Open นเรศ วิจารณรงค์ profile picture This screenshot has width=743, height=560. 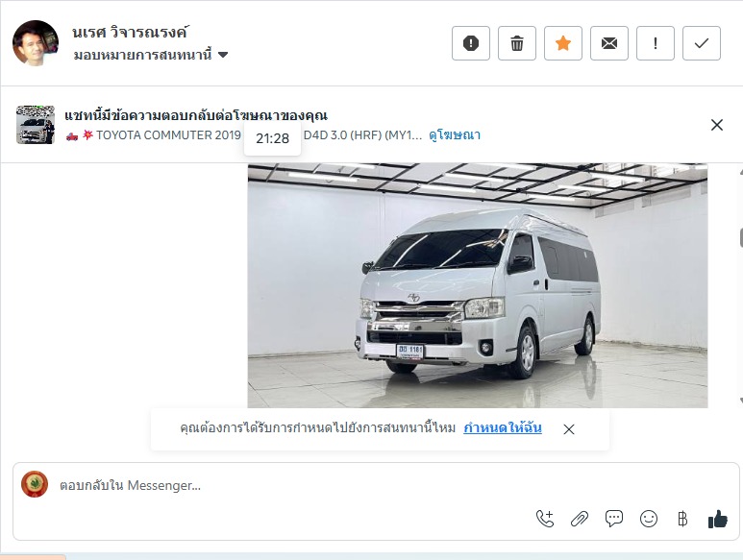pos(36,43)
